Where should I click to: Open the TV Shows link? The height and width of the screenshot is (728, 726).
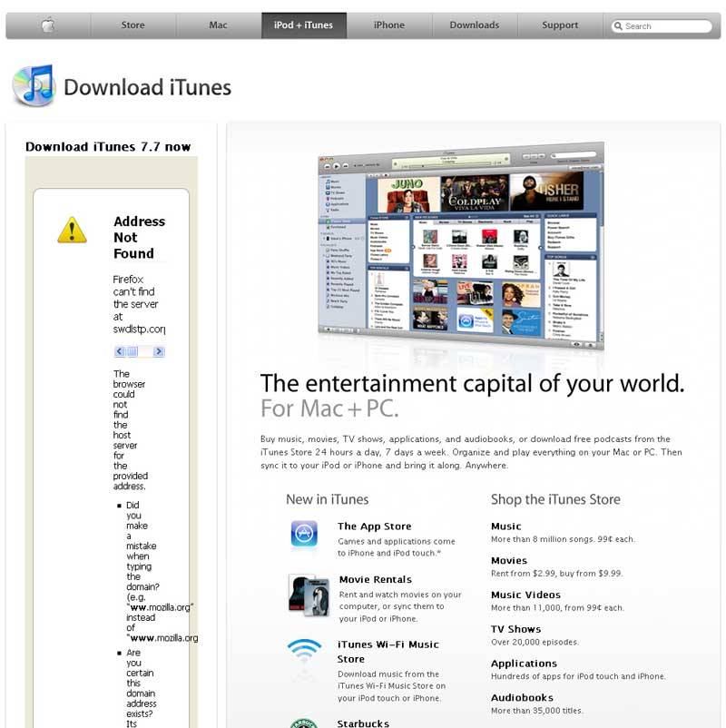point(515,629)
